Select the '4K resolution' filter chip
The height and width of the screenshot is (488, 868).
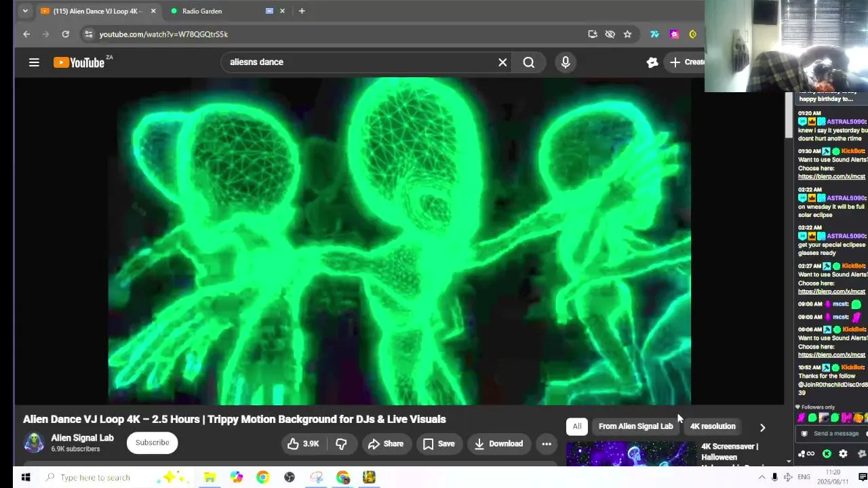713,426
